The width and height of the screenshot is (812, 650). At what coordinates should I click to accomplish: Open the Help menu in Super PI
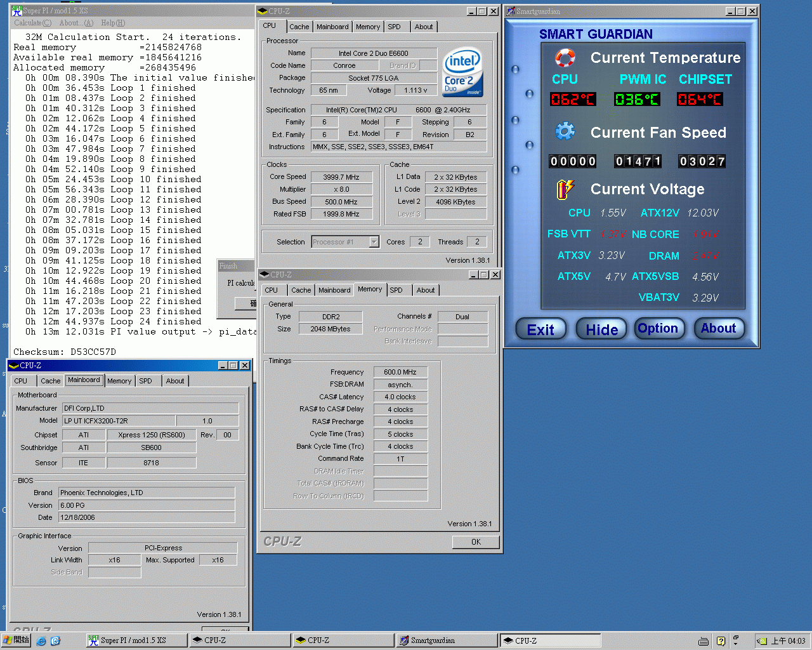[113, 23]
